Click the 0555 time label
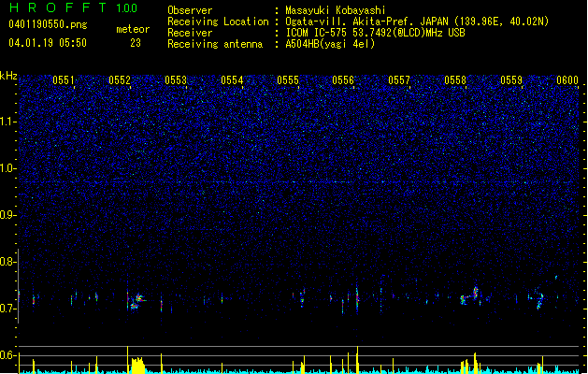The width and height of the screenshot is (588, 374). click(x=288, y=80)
